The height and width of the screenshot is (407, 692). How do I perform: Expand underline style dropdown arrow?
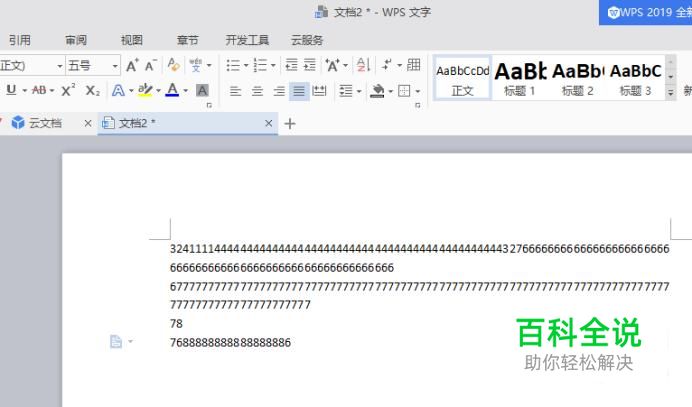(x=24, y=91)
